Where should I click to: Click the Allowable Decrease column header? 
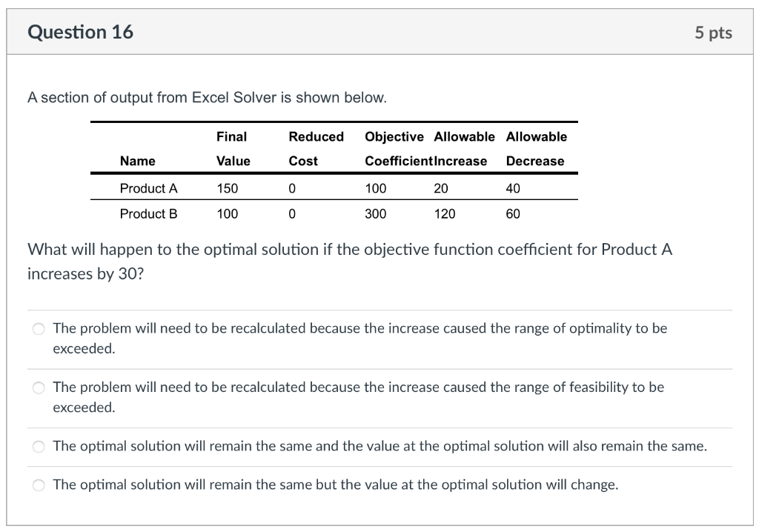tap(535, 148)
